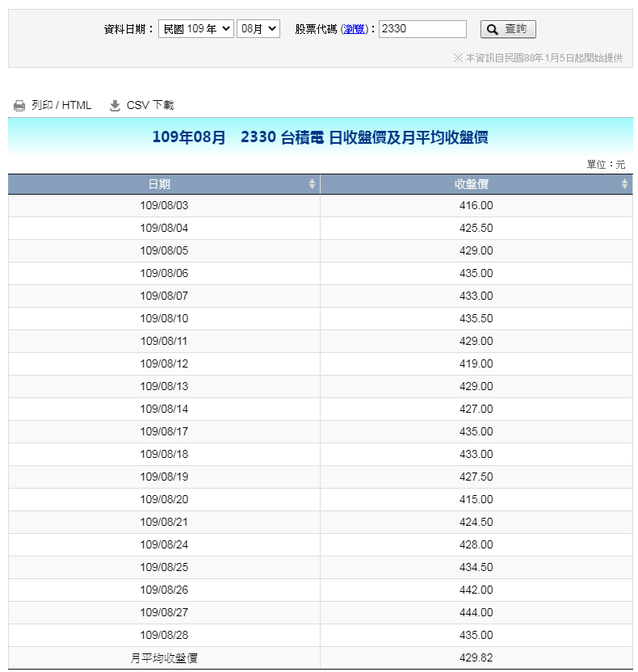Click the 瀏覽 stock code browse link
638x672 pixels.
[x=354, y=29]
